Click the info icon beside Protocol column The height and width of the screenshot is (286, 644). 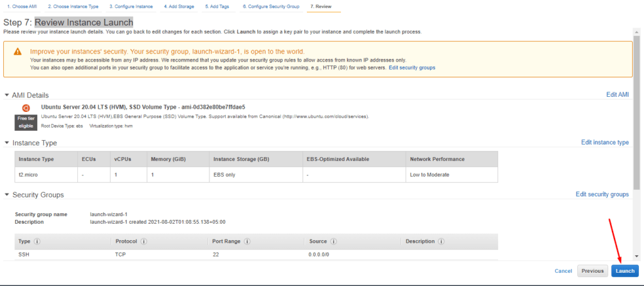coord(145,241)
